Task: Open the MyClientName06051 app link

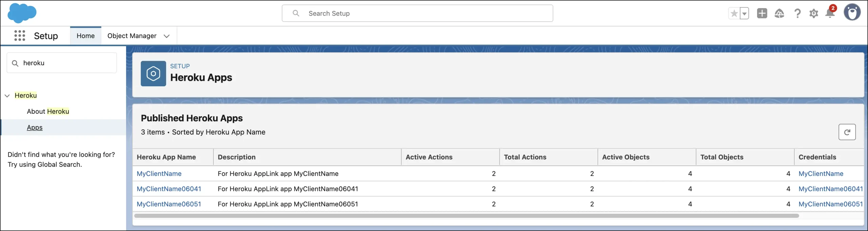Action: [169, 204]
